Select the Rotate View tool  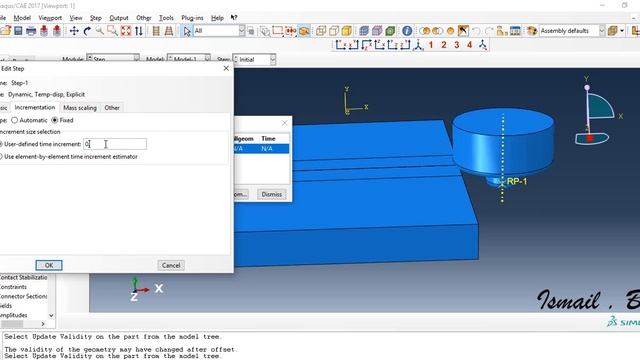coord(87,31)
